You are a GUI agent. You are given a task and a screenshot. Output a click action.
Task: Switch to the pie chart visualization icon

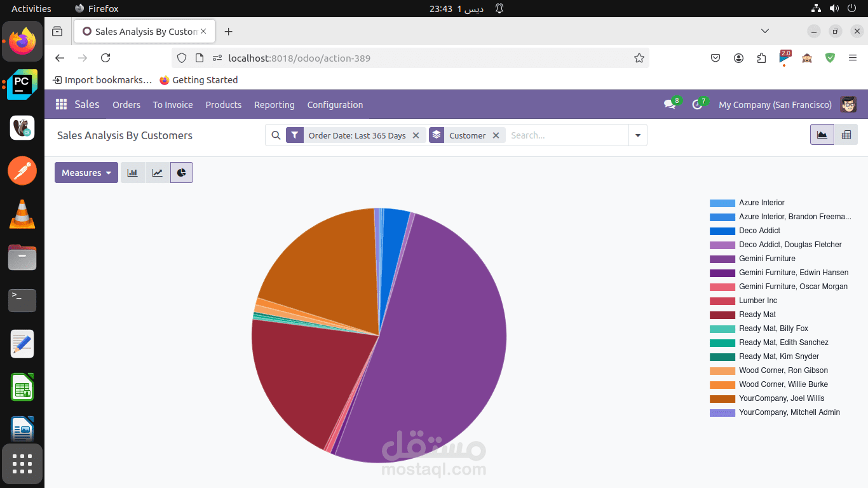[181, 172]
